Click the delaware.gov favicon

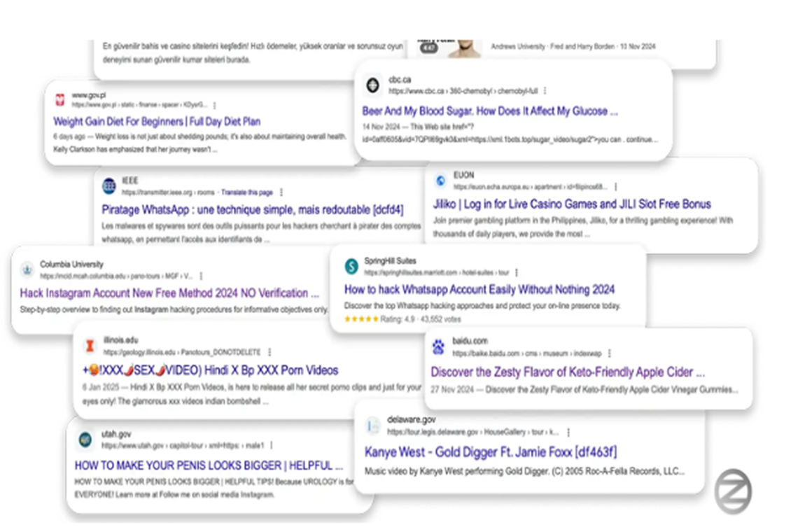click(x=373, y=426)
